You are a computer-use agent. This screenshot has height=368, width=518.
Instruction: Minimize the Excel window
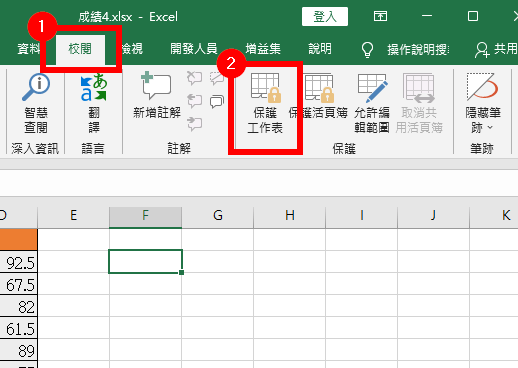click(x=427, y=16)
